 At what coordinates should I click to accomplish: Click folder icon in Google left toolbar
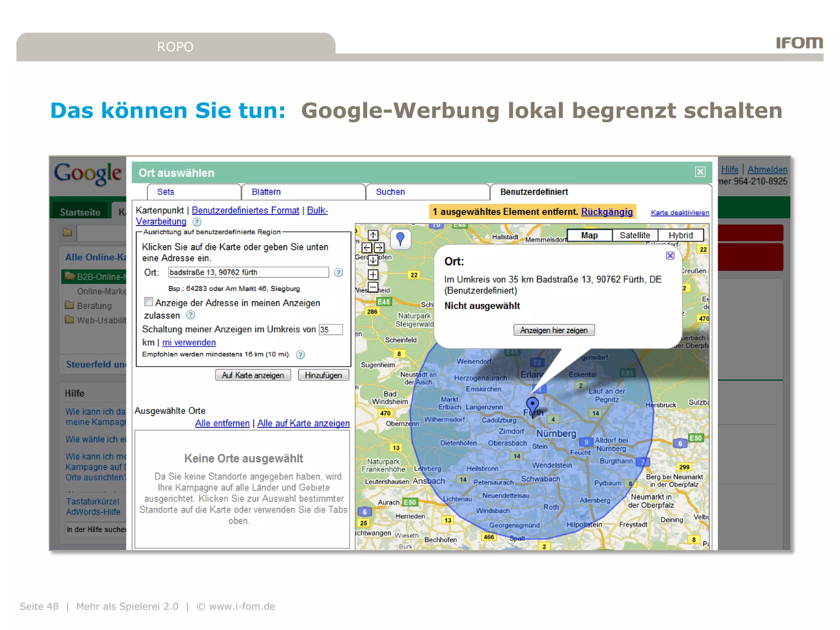tap(67, 233)
